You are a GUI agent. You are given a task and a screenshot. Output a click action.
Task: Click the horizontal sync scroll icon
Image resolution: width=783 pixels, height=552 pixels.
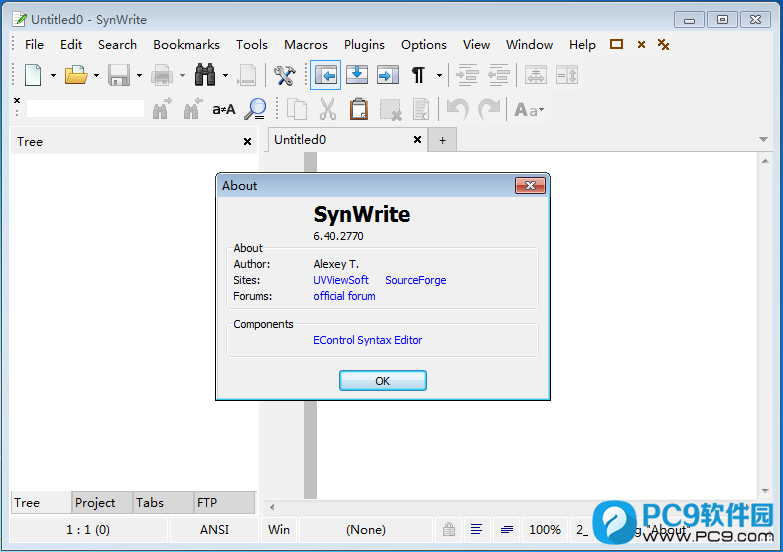click(x=536, y=75)
